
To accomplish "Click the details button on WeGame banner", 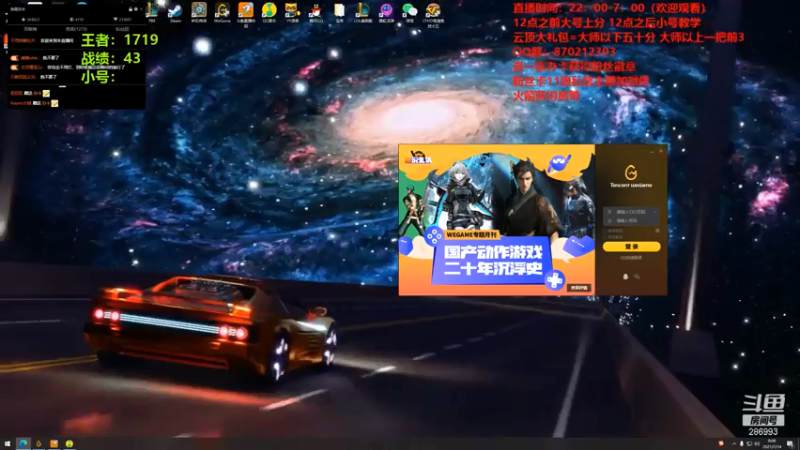I will 580,288.
